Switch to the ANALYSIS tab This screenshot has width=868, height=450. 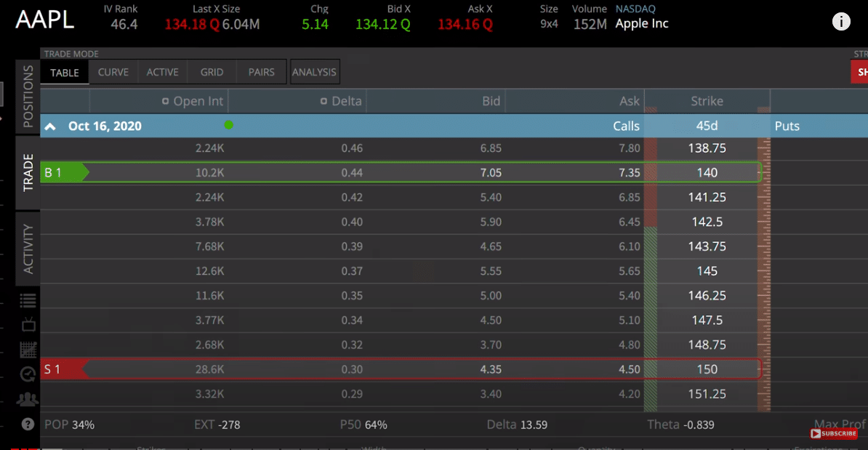click(315, 72)
